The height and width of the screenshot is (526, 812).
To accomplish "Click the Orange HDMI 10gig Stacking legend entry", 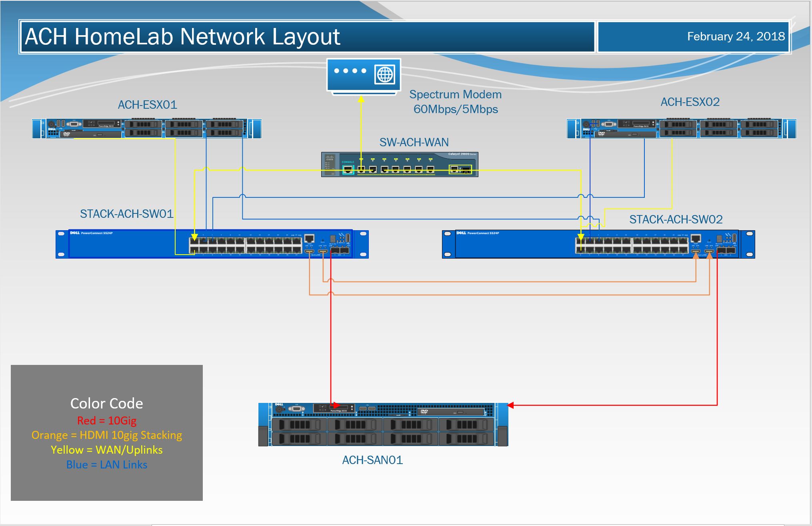I will point(107,435).
